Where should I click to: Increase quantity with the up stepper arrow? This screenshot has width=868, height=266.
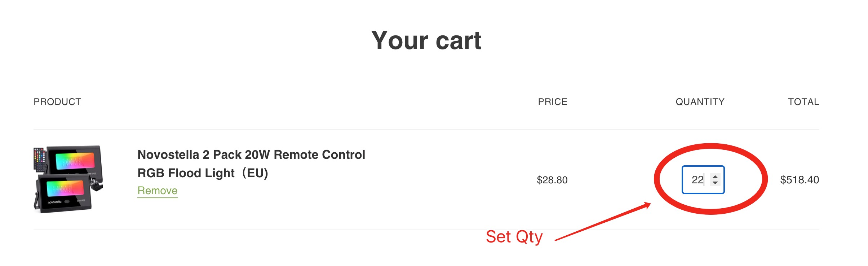[x=715, y=176]
